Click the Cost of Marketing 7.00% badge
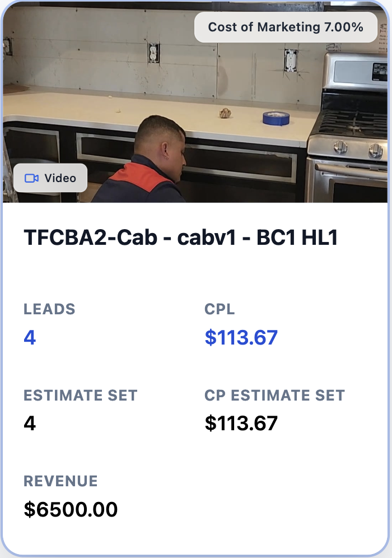 [286, 27]
